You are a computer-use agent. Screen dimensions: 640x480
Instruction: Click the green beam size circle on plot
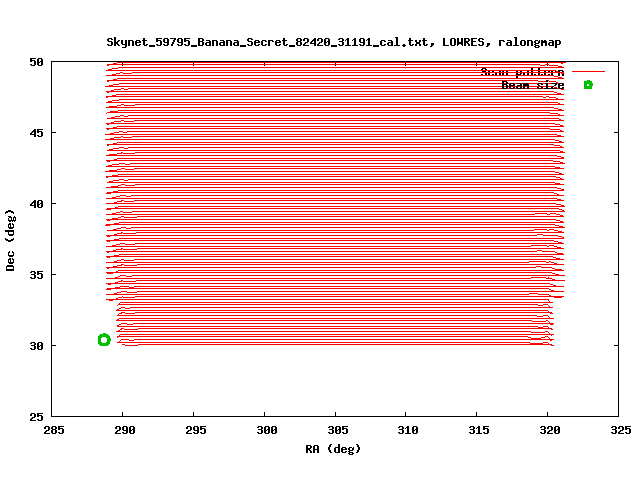pyautogui.click(x=104, y=340)
